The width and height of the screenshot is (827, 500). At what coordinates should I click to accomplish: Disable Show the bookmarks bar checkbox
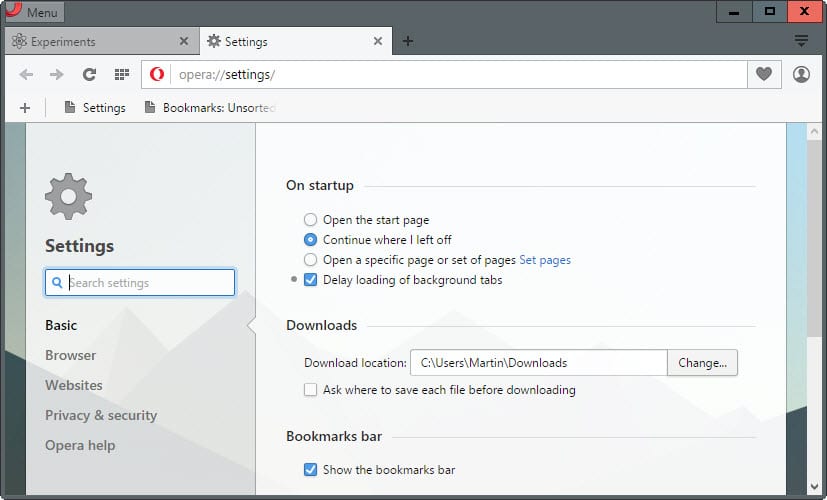[310, 470]
